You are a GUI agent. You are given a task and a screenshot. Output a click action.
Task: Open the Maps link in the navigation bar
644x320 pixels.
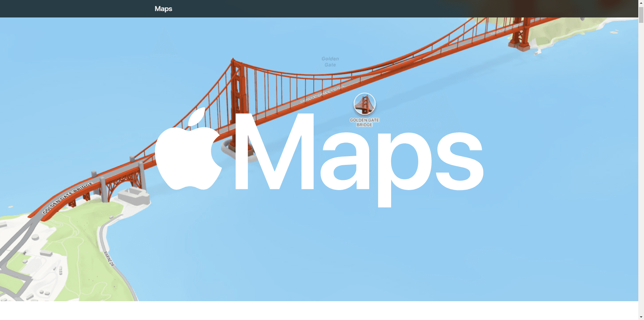click(x=163, y=9)
